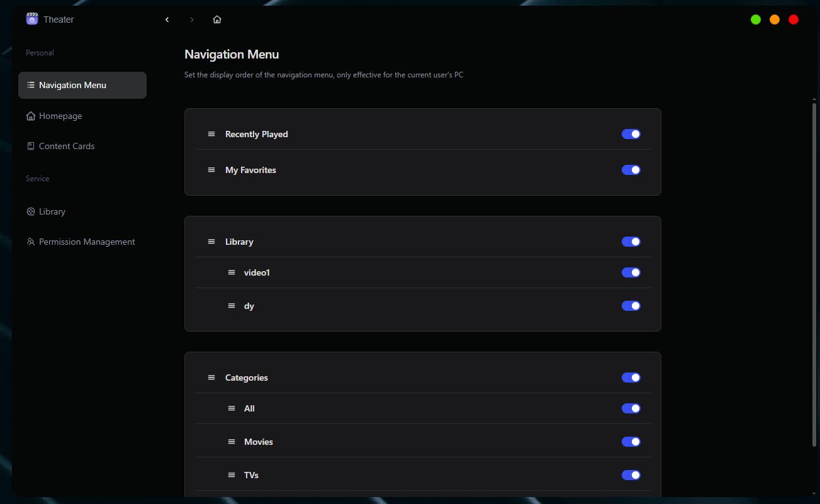820x504 pixels.
Task: Toggle the All category switch
Action: pos(631,408)
